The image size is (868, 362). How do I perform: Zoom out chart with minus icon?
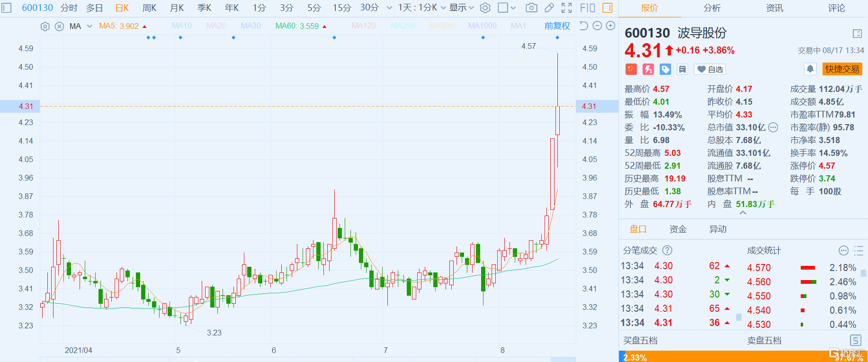[597, 26]
